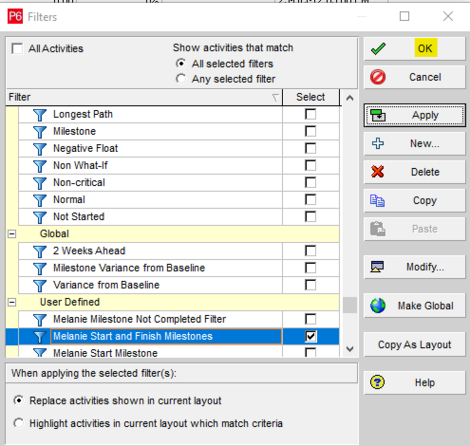Click the OK button label
This screenshot has height=446, width=470.
(425, 49)
